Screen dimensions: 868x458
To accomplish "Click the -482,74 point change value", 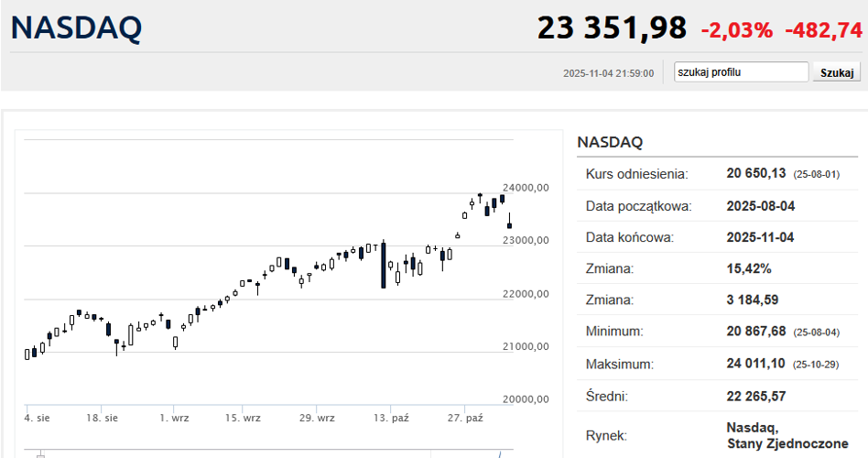I will (x=823, y=30).
